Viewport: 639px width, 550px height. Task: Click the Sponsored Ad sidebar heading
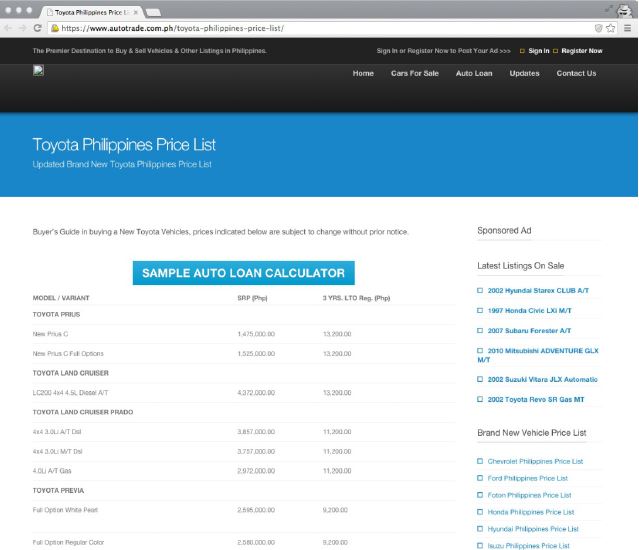pos(504,230)
